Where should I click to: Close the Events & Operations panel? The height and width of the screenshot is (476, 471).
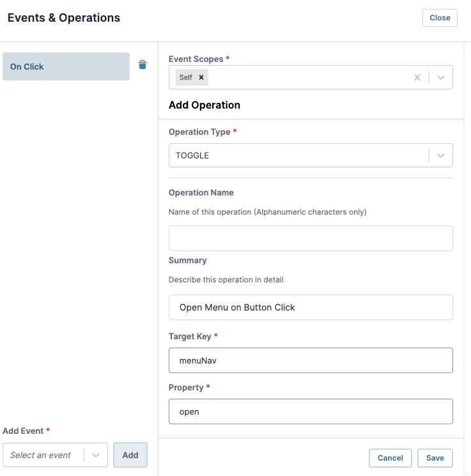tap(440, 18)
